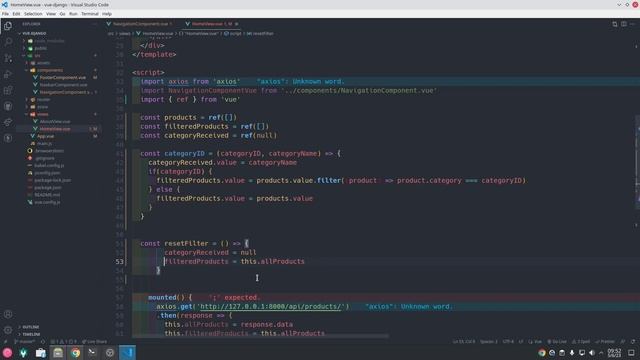Click the Go Live status bar button
Image resolution: width=640 pixels, height=360 pixels.
(x=557, y=342)
